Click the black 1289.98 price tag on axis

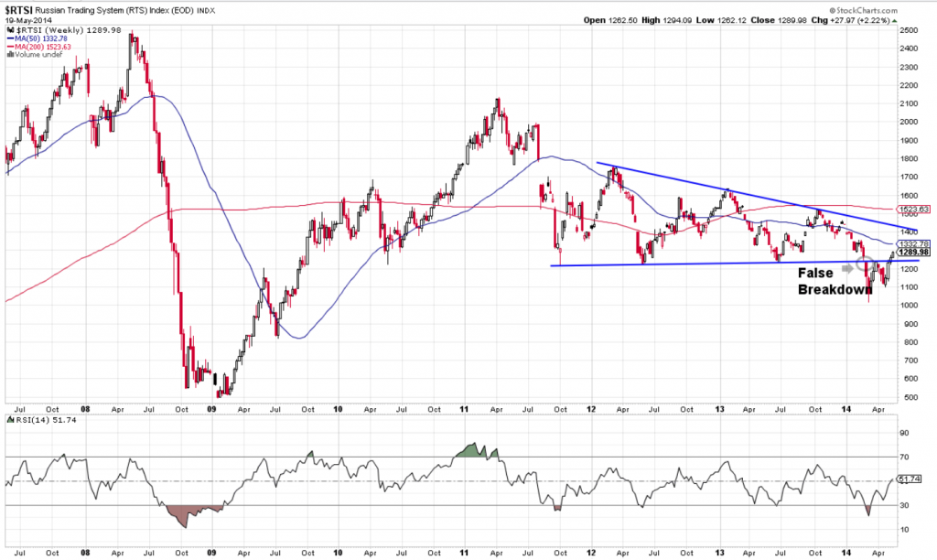(x=914, y=253)
